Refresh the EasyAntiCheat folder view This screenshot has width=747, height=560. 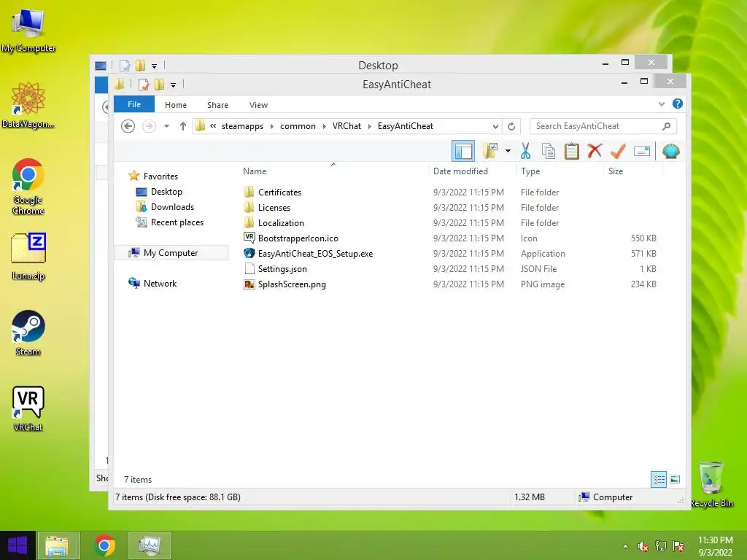click(511, 126)
